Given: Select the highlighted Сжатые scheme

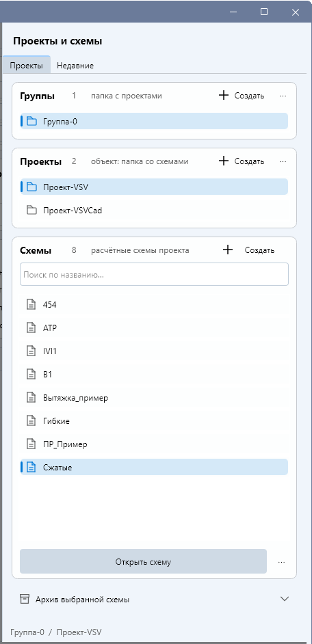Looking at the screenshot, I should [154, 467].
